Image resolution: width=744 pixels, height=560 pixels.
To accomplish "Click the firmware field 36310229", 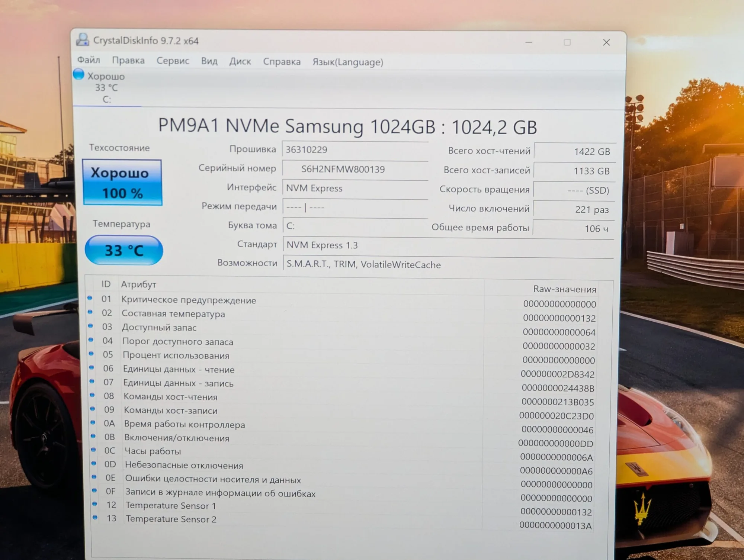I will (355, 150).
